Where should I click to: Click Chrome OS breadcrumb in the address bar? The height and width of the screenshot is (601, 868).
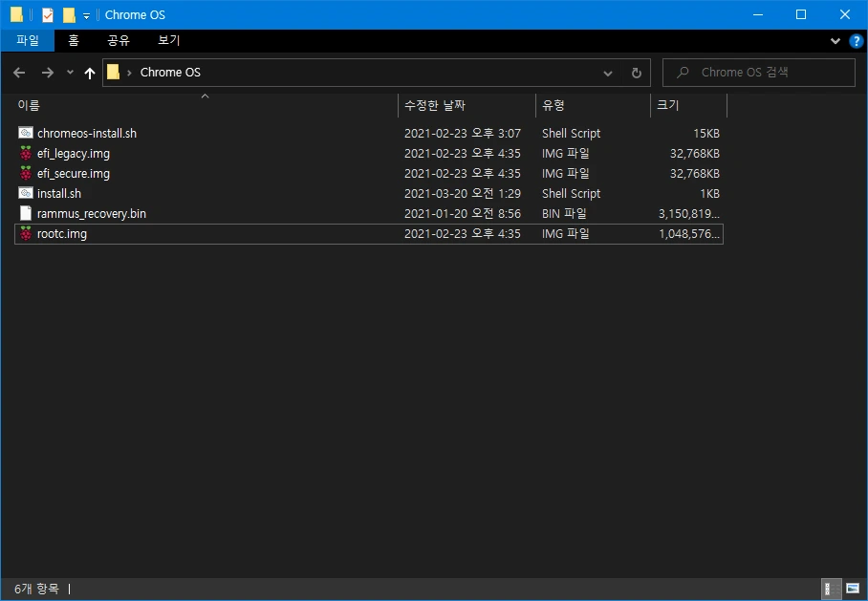[170, 73]
